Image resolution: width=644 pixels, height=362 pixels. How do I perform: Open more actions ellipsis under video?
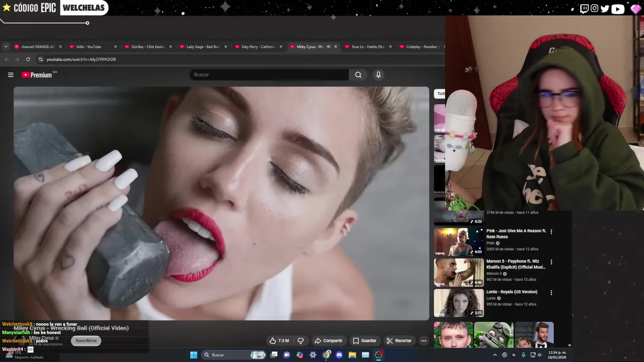[424, 340]
